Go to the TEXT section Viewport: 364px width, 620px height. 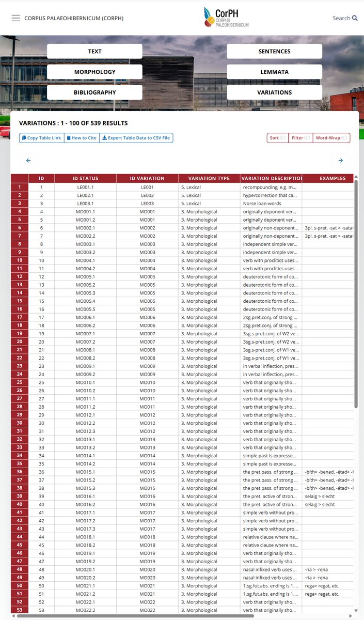pos(94,51)
